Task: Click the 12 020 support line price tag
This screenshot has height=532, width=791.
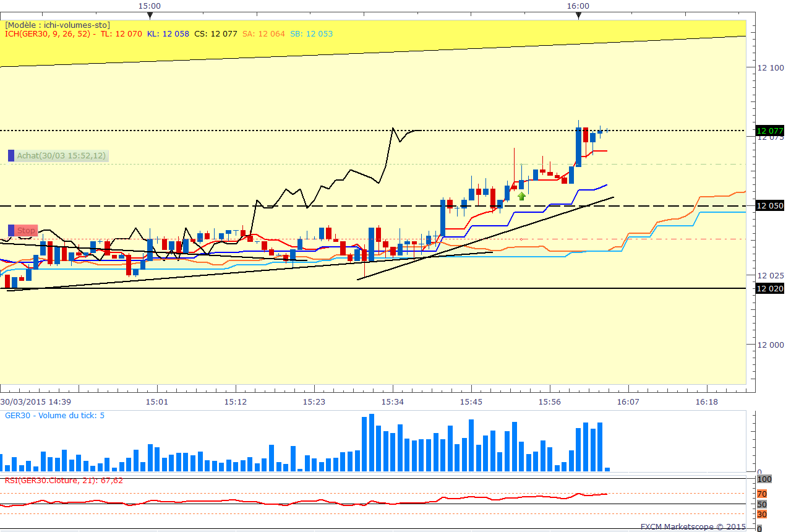Action: coord(769,288)
